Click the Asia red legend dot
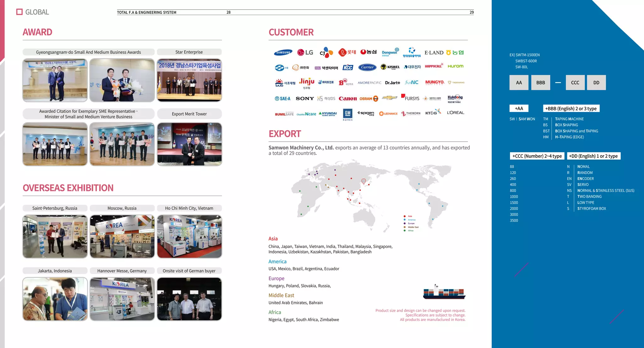The width and height of the screenshot is (644, 348). click(404, 216)
